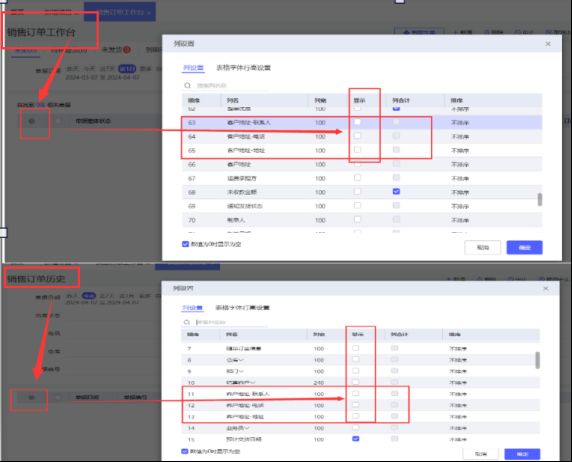Close the 列设置 dialog over 销售订单历史

[x=546, y=289]
